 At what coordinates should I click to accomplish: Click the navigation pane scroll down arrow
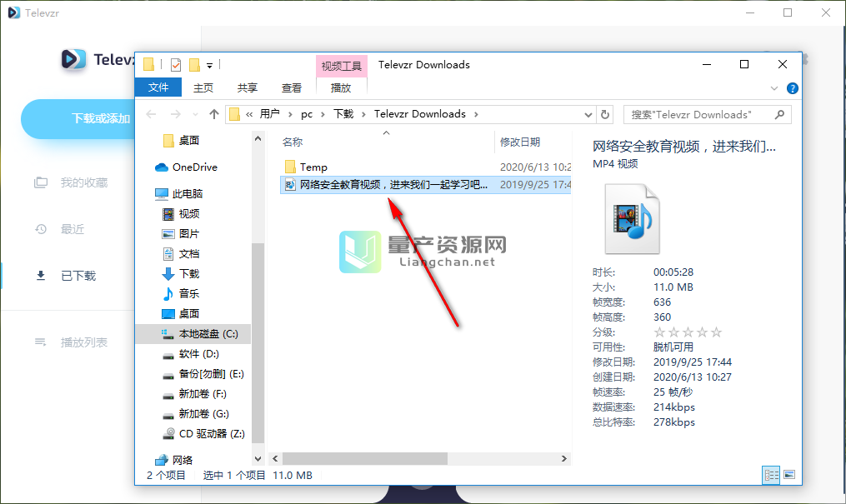258,459
